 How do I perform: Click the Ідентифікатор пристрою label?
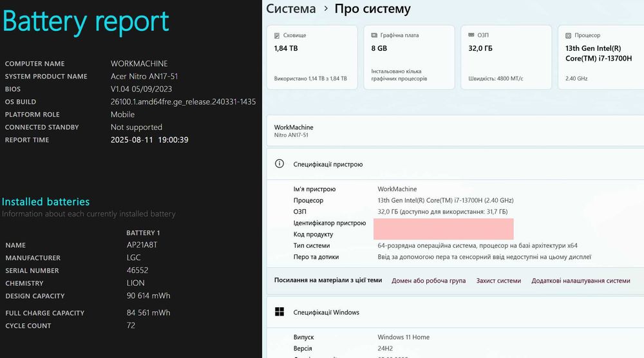click(329, 223)
